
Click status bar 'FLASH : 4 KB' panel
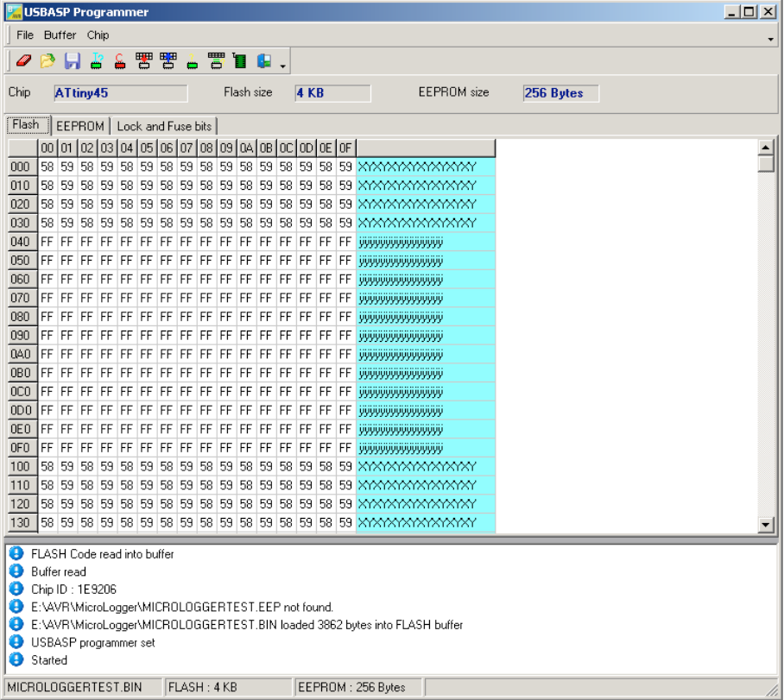click(x=228, y=687)
